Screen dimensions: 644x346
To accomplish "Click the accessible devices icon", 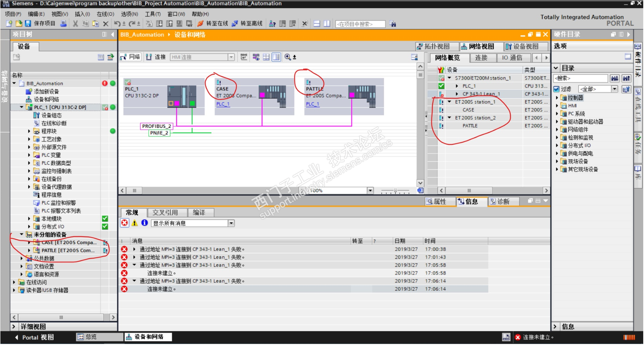I will (272, 24).
